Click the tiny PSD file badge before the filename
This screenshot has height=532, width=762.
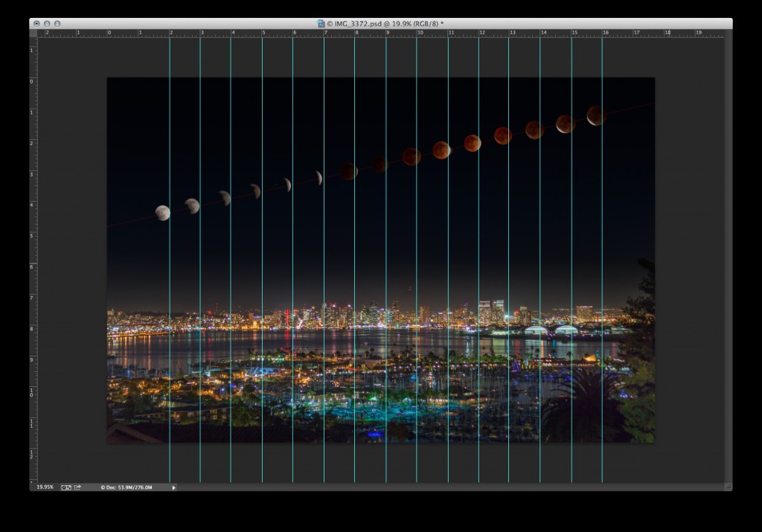(321, 23)
